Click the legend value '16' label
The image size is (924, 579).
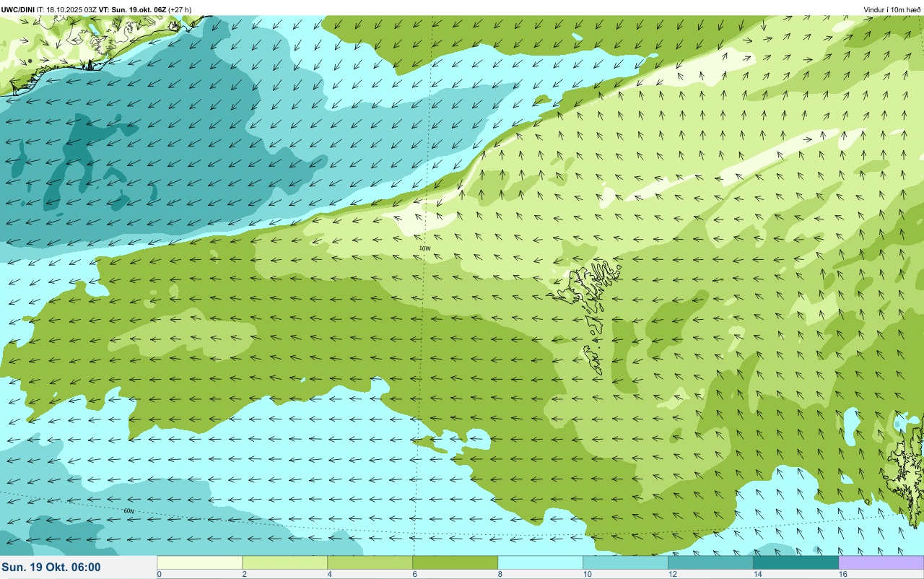(842, 574)
